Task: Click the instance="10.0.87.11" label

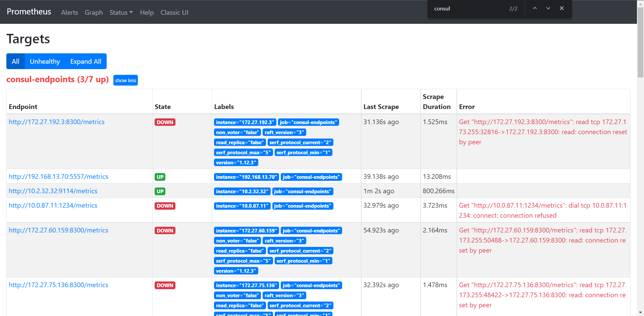Action: coord(242,206)
